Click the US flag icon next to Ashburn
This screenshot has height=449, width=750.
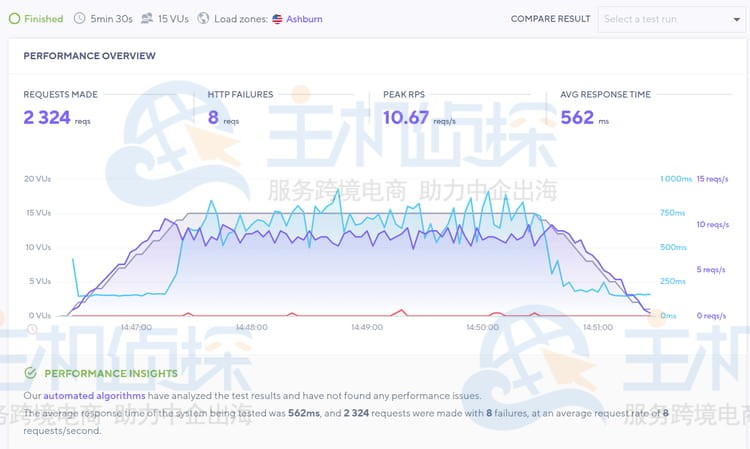[278, 19]
